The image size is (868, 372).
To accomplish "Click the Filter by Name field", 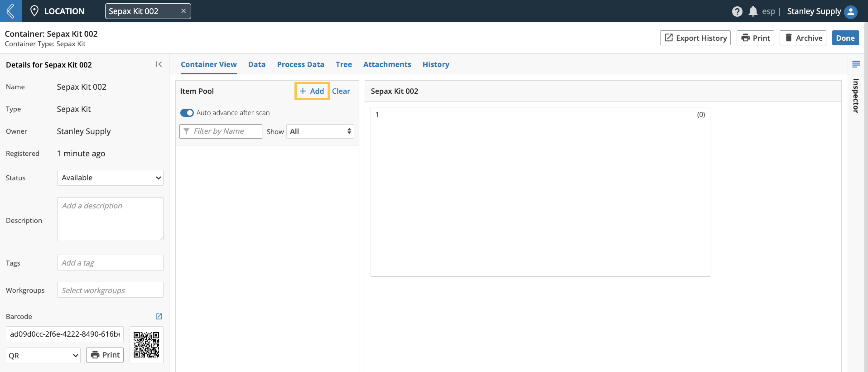I will tap(221, 131).
